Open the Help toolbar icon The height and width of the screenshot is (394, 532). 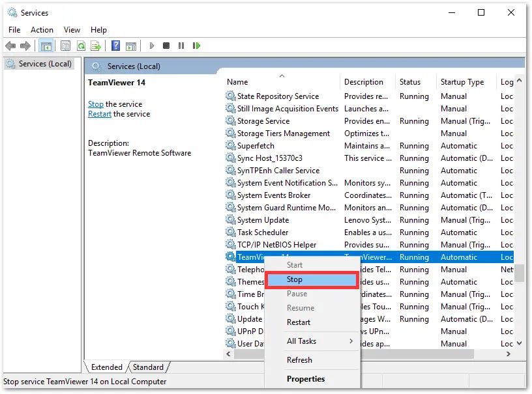115,46
